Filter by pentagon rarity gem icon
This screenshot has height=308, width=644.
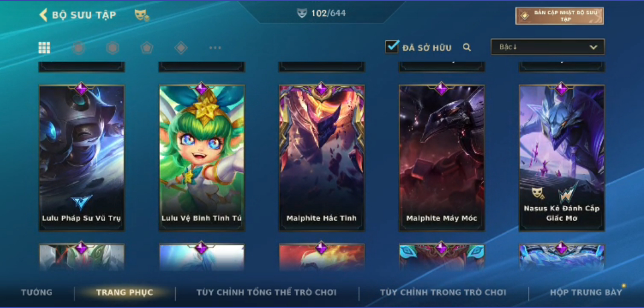tap(147, 48)
